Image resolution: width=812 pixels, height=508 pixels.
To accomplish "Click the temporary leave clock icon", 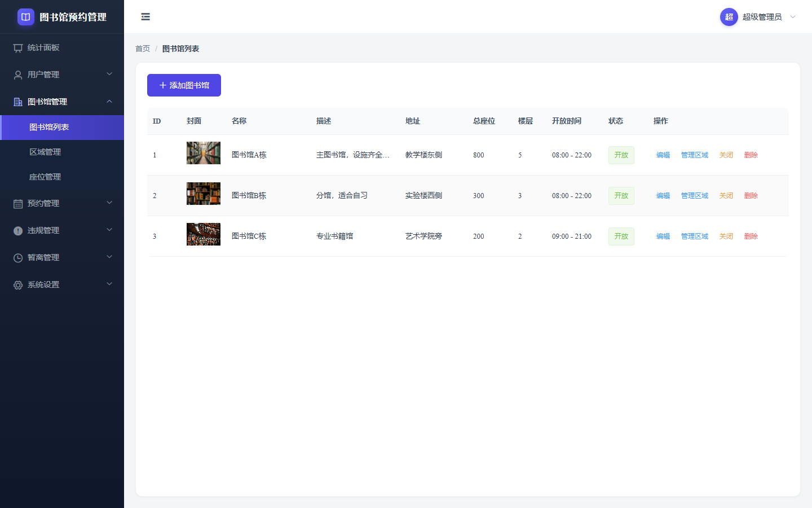I will [18, 258].
